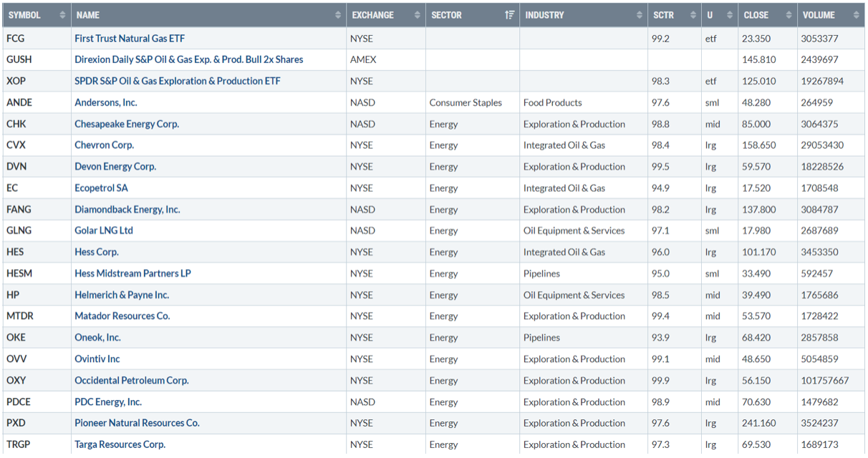This screenshot has width=868, height=458.
Task: Visit the Golar LNG Ltd link
Action: pos(104,230)
